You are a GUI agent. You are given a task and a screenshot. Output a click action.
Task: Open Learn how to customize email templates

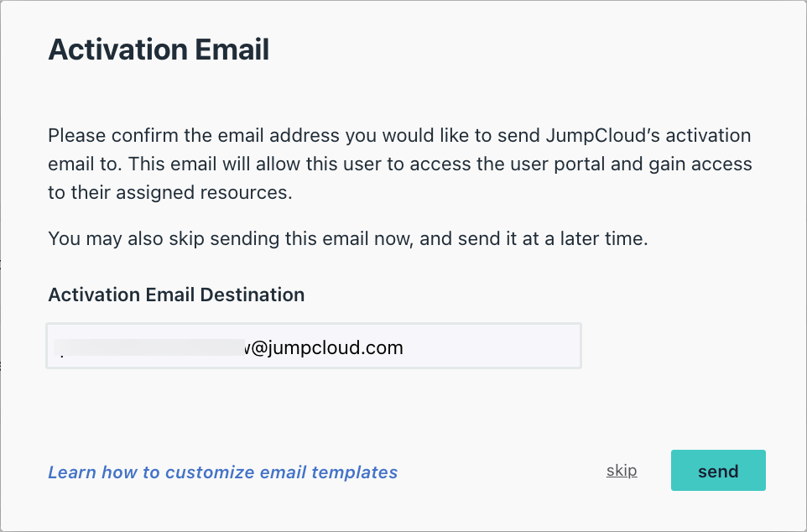222,472
